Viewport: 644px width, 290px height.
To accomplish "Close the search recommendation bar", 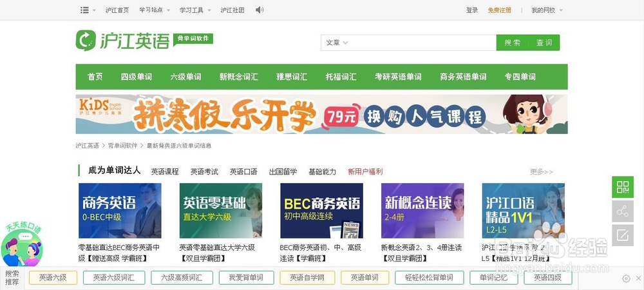I will (x=638, y=278).
